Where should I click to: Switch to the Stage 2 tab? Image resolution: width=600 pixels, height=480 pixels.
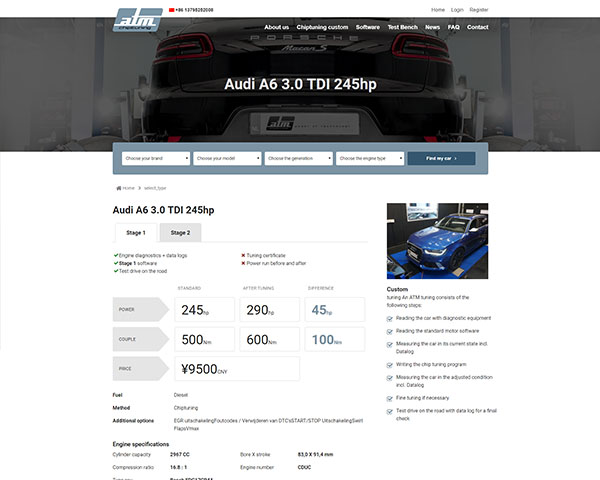(x=180, y=232)
